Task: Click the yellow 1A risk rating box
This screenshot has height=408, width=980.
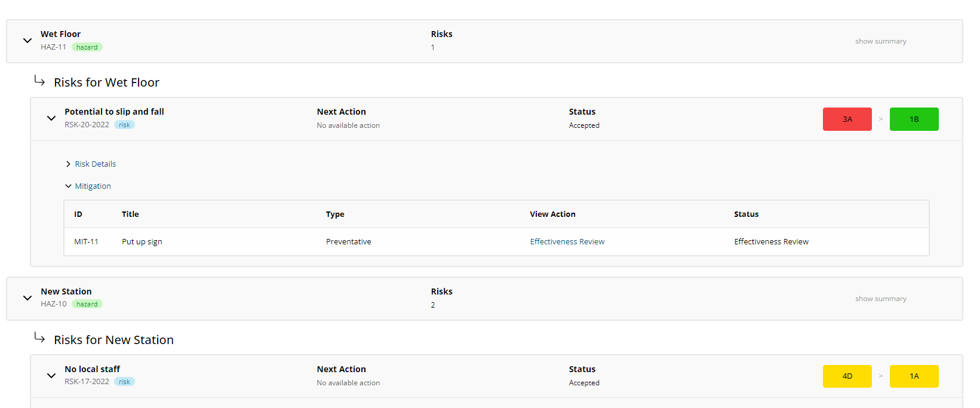Action: tap(914, 376)
